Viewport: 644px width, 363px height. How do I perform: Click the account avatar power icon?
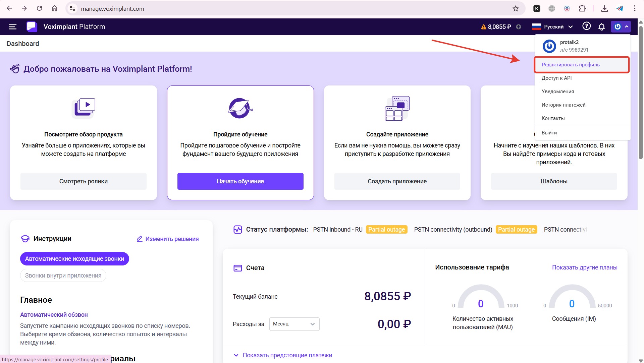[618, 27]
